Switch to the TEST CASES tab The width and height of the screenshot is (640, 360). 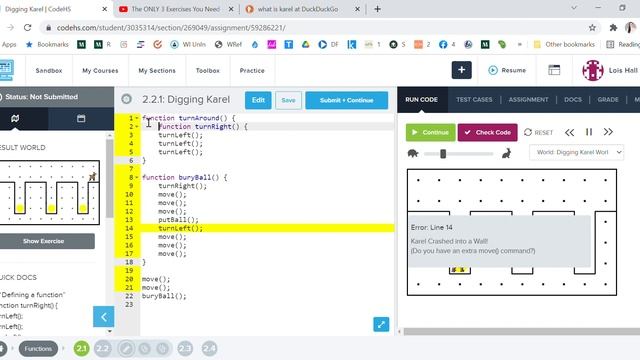[x=474, y=100]
